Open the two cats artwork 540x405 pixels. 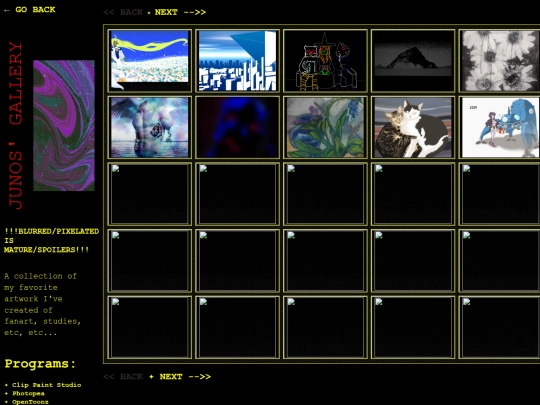coord(413,127)
